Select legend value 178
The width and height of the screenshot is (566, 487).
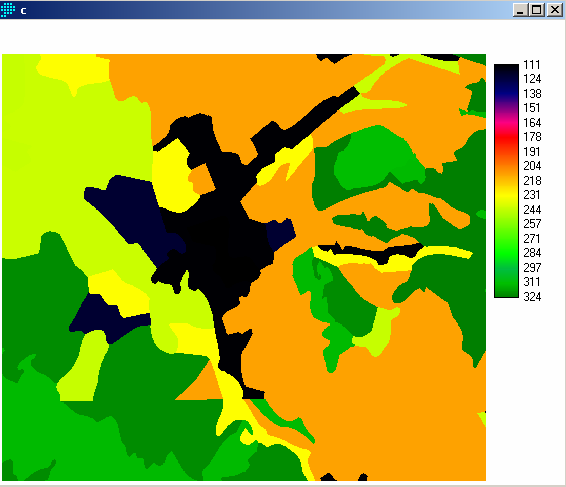532,136
